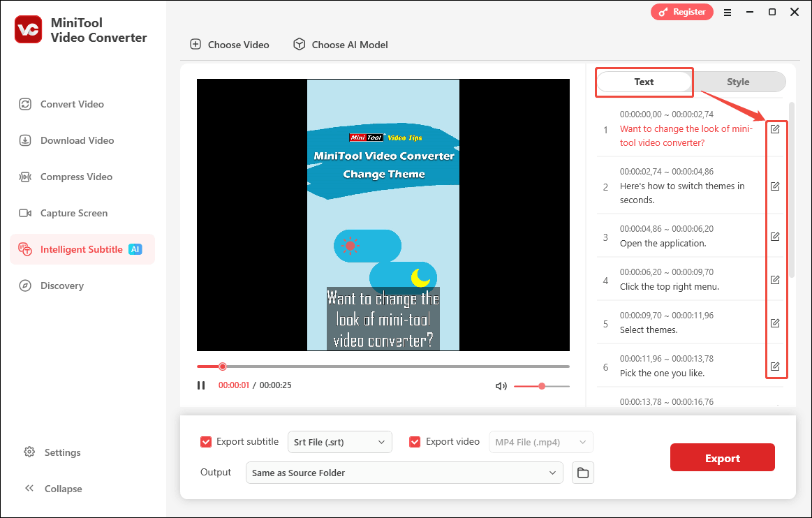The width and height of the screenshot is (812, 518).
Task: Open the Srt File format dropdown
Action: (x=340, y=441)
